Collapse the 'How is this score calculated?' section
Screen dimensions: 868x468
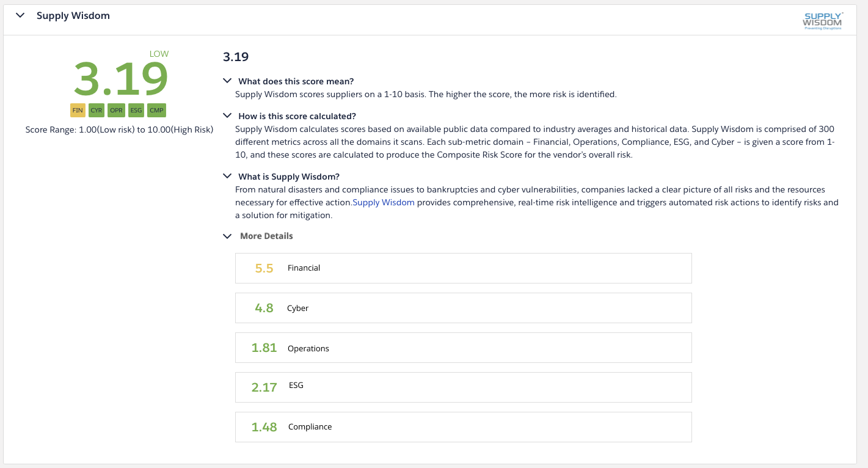click(x=227, y=115)
